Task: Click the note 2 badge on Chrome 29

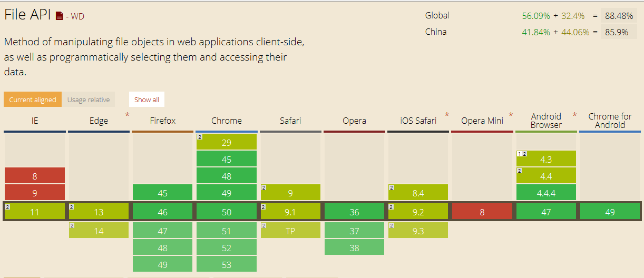Action: point(200,137)
